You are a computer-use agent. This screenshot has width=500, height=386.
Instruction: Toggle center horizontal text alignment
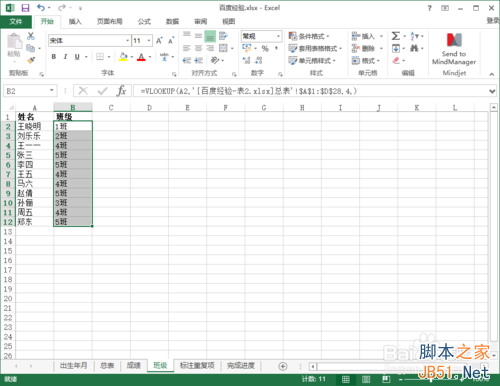[x=199, y=48]
